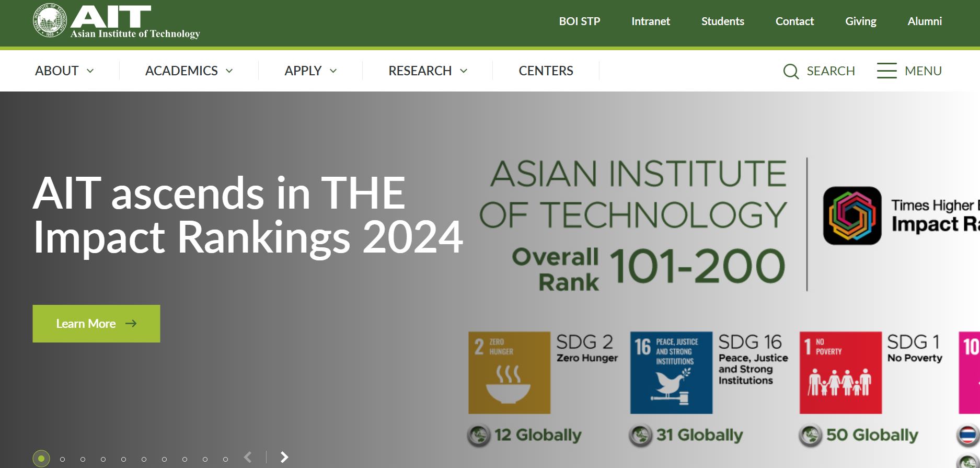The image size is (980, 468).
Task: Click the 'SDG 16' label text
Action: tap(750, 342)
